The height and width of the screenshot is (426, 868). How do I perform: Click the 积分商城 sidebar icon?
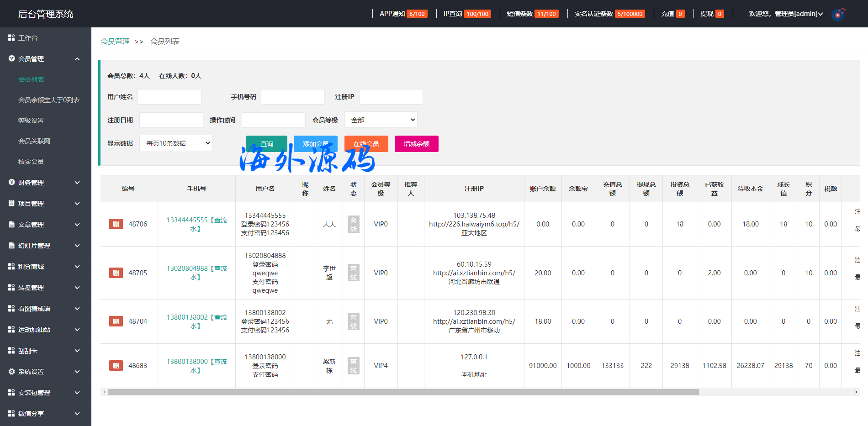[x=11, y=266]
